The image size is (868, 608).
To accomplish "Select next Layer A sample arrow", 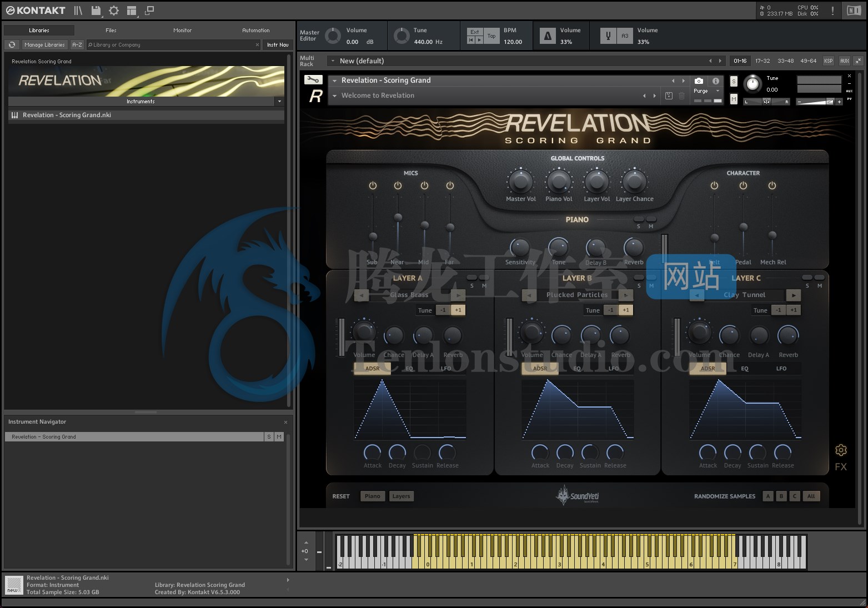I will pyautogui.click(x=458, y=295).
